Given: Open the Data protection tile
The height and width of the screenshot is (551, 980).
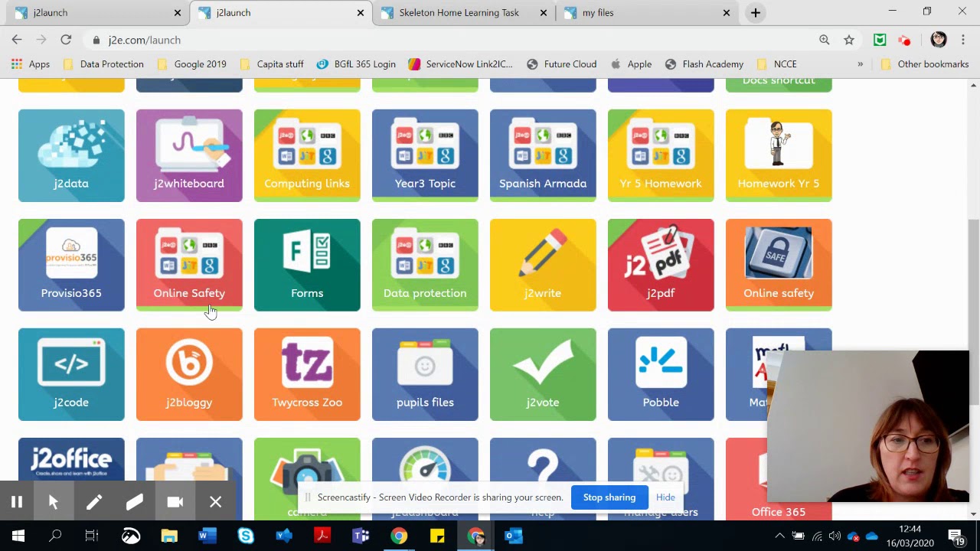Looking at the screenshot, I should point(425,265).
